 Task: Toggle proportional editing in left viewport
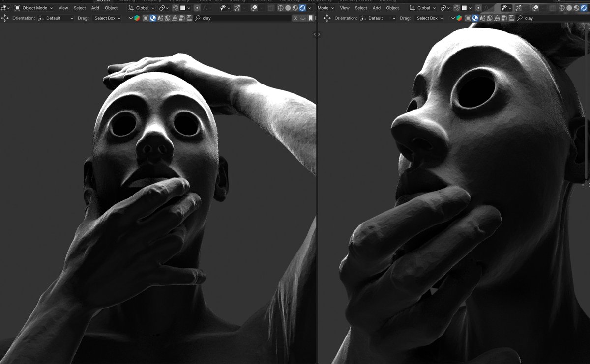197,8
